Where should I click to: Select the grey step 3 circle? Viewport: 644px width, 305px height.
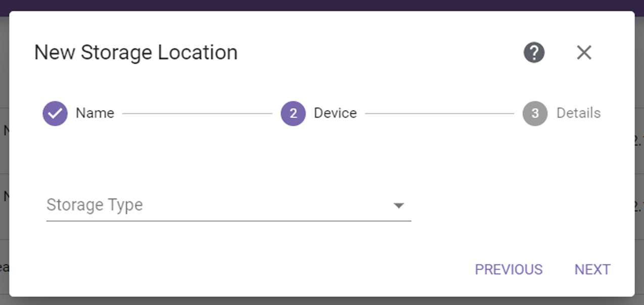[x=535, y=113]
